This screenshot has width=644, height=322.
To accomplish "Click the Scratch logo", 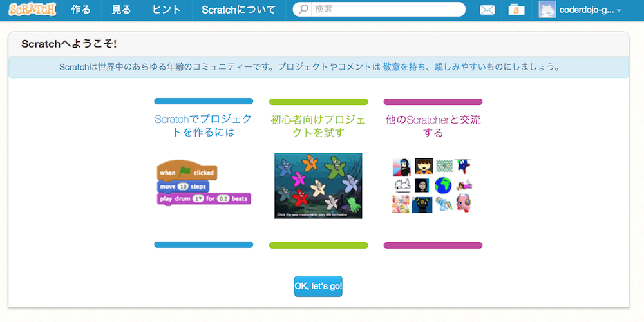I will click(x=32, y=10).
